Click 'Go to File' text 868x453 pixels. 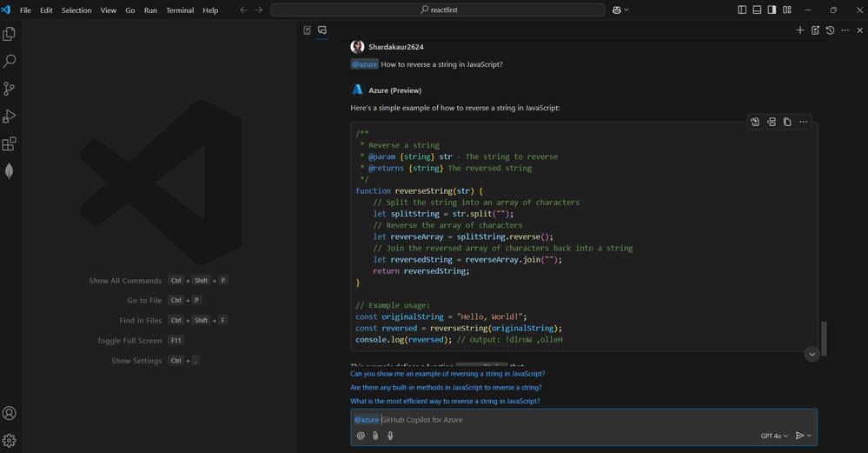click(144, 300)
